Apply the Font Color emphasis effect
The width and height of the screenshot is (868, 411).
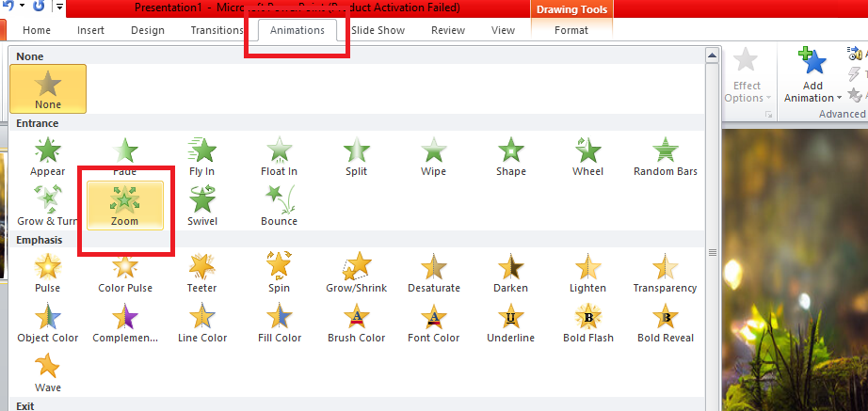click(433, 323)
